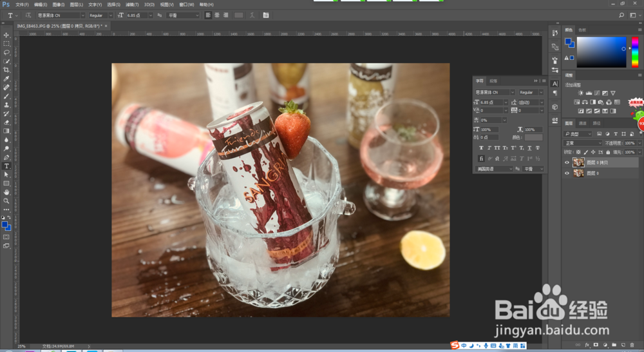This screenshot has width=644, height=352.
Task: Add a Color Balance adjustment
Action: click(x=585, y=102)
